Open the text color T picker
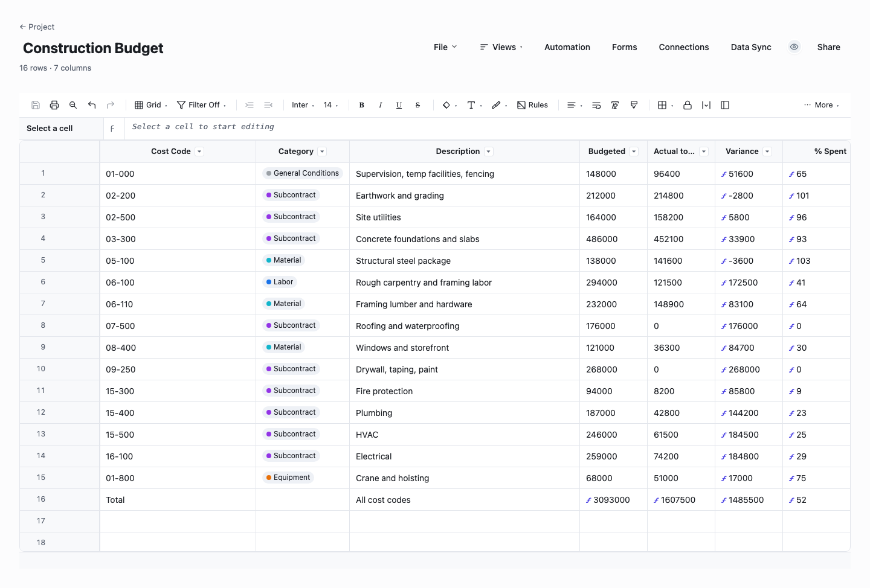The width and height of the screenshot is (870, 588). click(474, 105)
